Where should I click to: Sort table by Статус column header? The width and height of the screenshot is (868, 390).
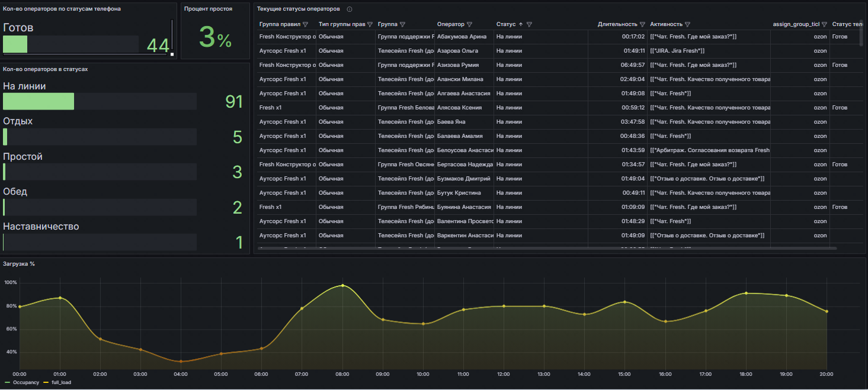[x=506, y=24]
